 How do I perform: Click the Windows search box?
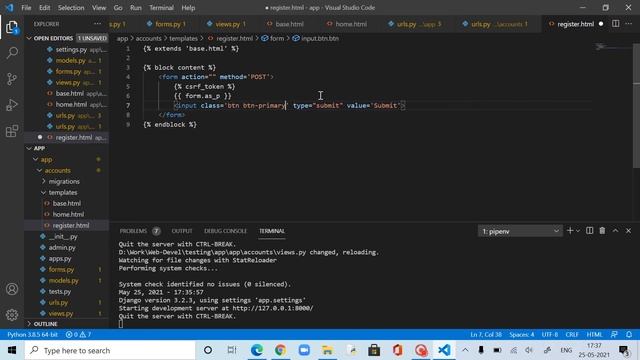click(x=110, y=350)
